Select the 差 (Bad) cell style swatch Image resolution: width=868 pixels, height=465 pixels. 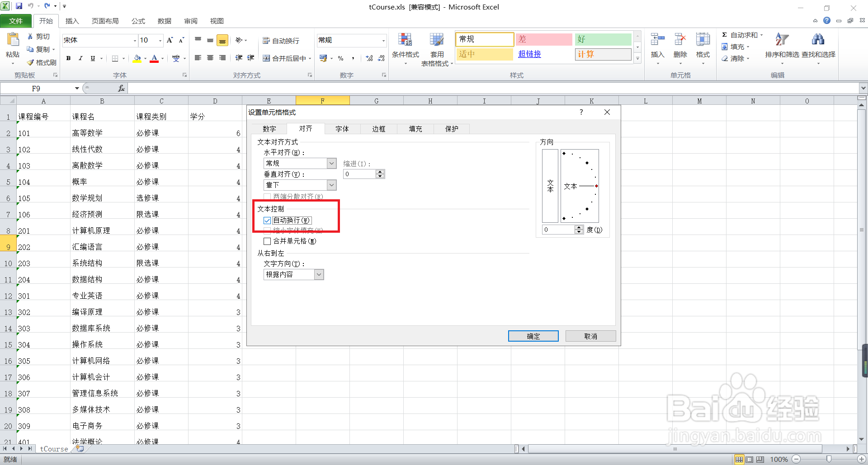[x=544, y=39]
